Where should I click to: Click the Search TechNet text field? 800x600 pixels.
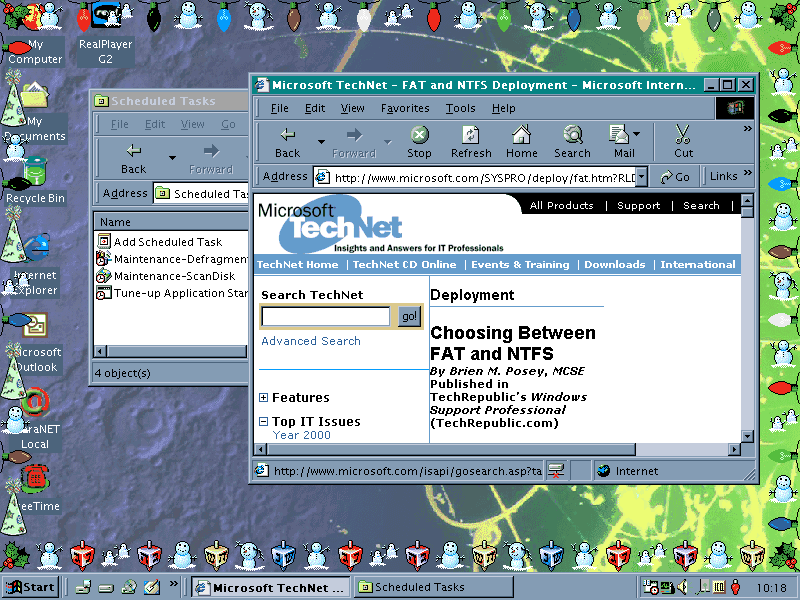[325, 316]
